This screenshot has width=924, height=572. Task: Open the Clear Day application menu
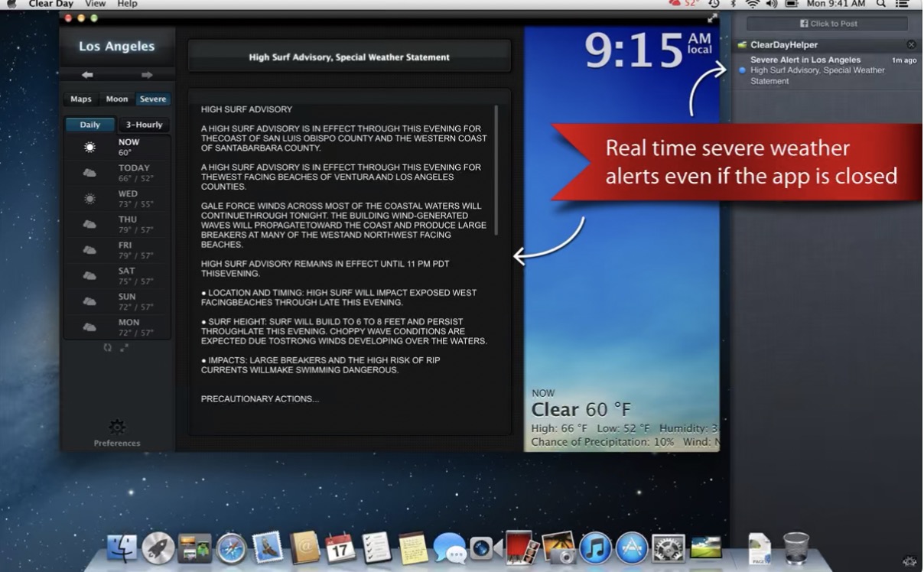50,4
